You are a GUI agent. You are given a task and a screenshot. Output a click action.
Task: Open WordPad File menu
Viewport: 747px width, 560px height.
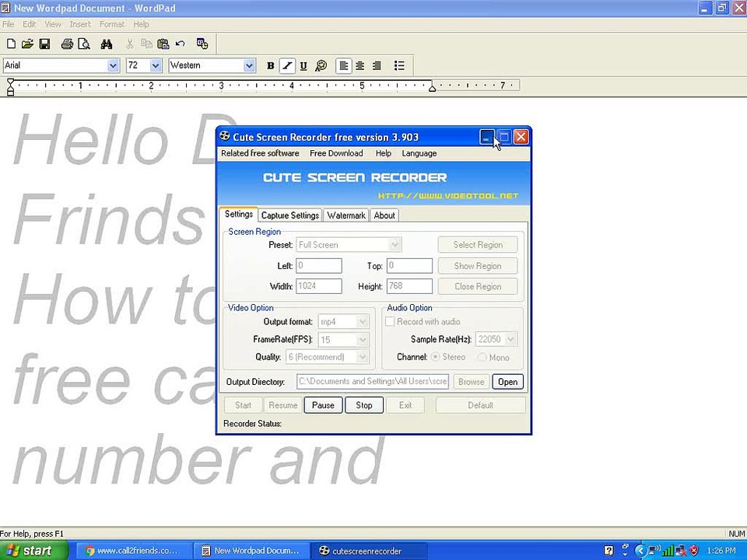click(x=8, y=24)
